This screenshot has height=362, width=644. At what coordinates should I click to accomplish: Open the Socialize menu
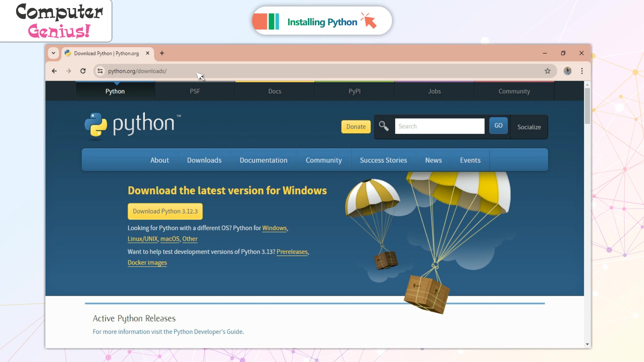529,127
